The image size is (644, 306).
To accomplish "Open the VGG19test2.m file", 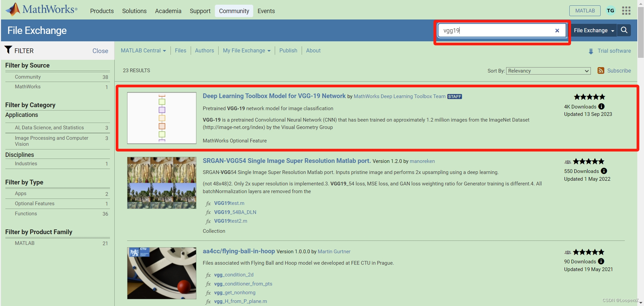I will click(230, 221).
